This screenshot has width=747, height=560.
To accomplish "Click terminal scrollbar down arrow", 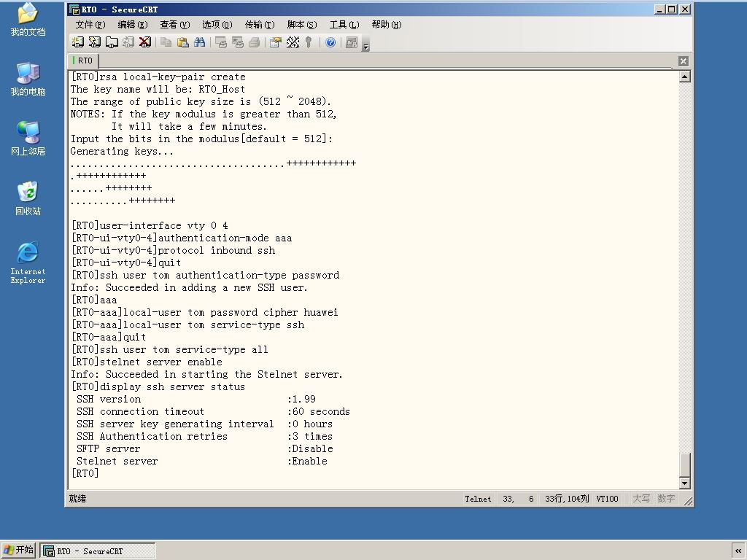I will point(684,483).
